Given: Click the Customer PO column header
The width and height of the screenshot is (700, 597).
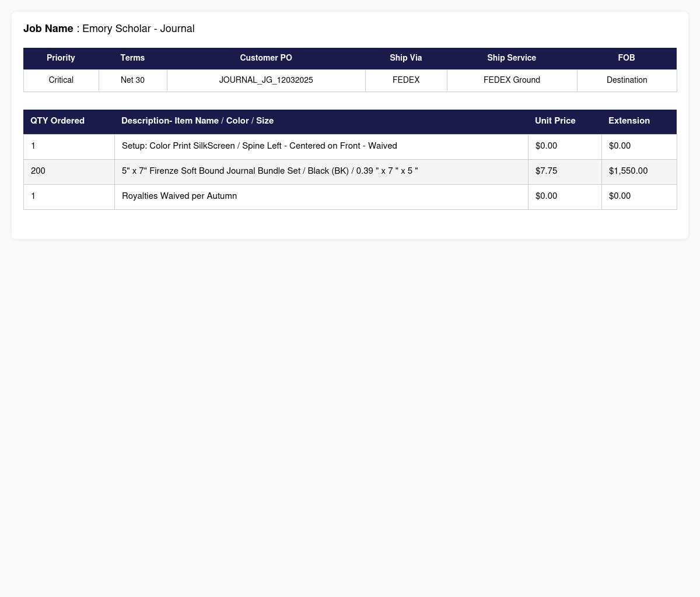Looking at the screenshot, I should pyautogui.click(x=266, y=58).
